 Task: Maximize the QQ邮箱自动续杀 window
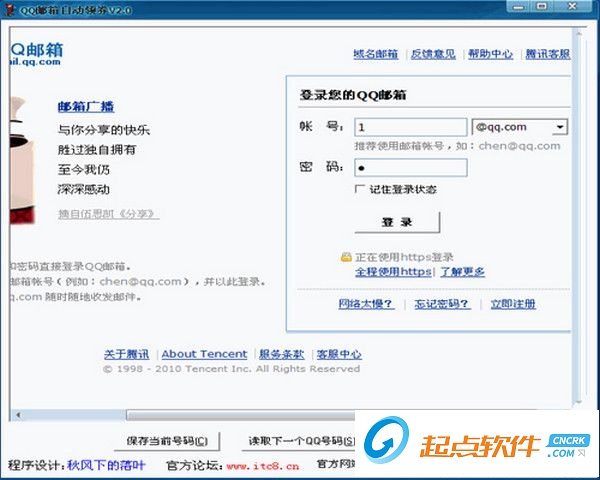pyautogui.click(x=542, y=7)
